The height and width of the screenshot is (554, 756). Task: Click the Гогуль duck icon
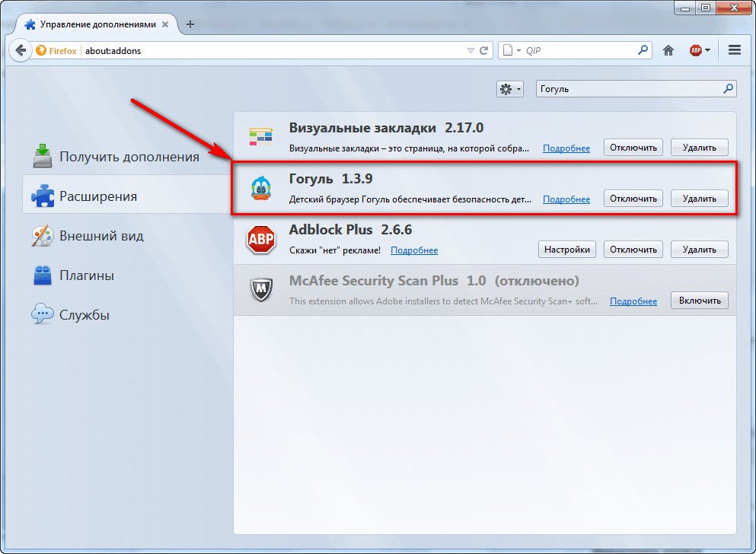[x=261, y=188]
